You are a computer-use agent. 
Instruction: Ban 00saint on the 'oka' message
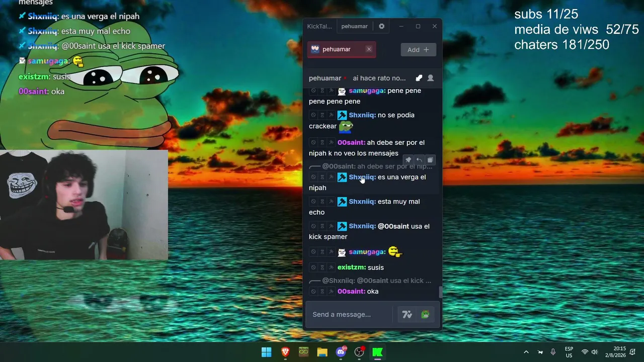[313, 292]
